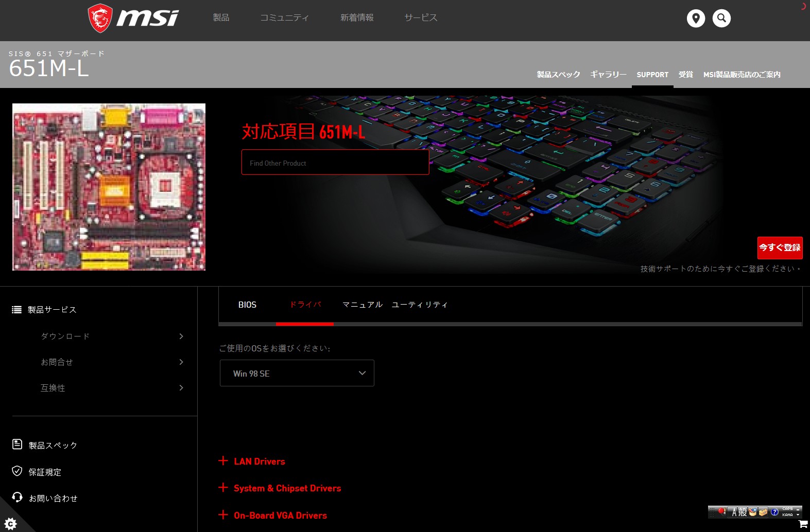The width and height of the screenshot is (810, 532).
Task: Click the 製品サービス sidebar heading
Action: [52, 310]
